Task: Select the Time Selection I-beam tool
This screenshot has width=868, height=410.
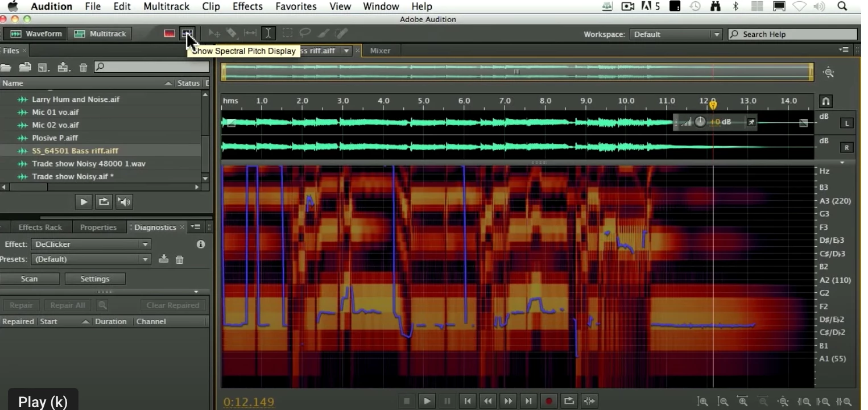Action: click(x=268, y=34)
